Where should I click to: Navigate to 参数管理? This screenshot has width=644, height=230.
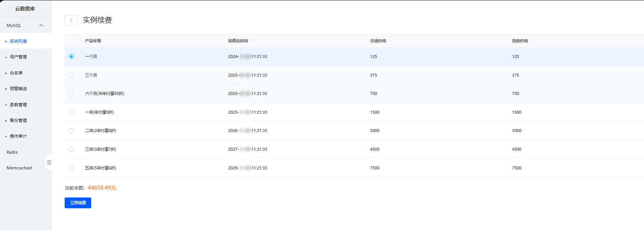pyautogui.click(x=18, y=105)
